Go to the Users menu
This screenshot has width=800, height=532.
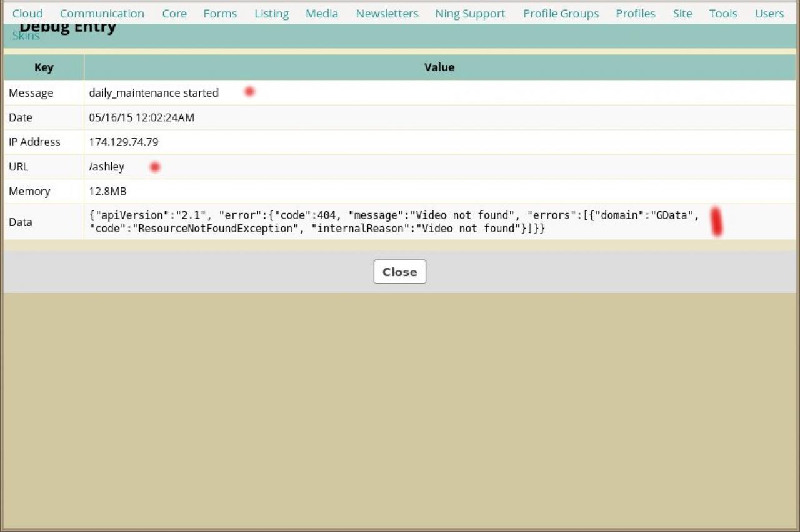(769, 14)
